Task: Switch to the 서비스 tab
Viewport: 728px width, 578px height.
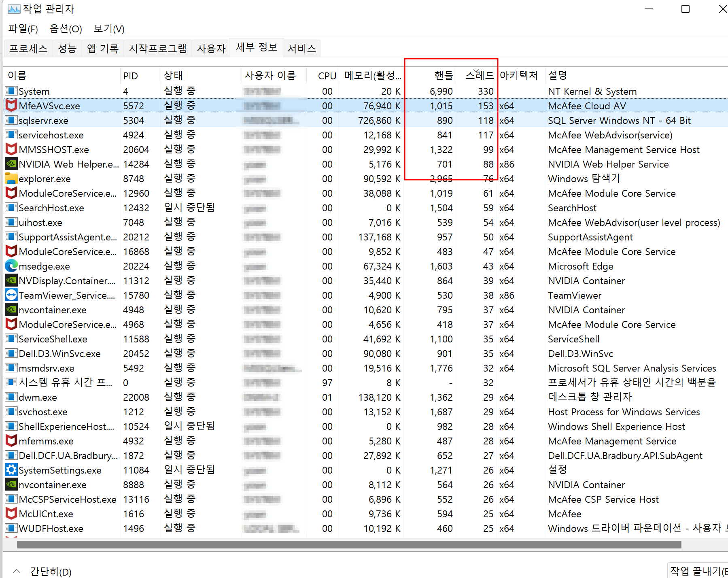Action: tap(302, 49)
